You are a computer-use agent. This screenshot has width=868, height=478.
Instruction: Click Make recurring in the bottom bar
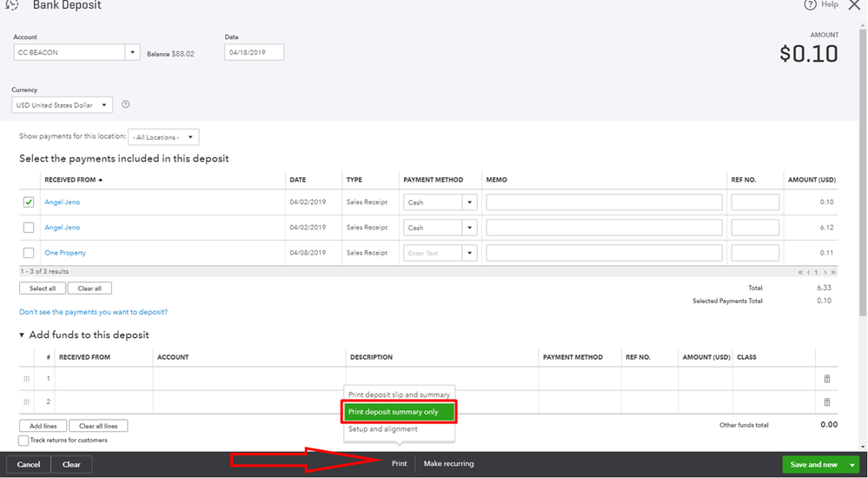tap(448, 463)
